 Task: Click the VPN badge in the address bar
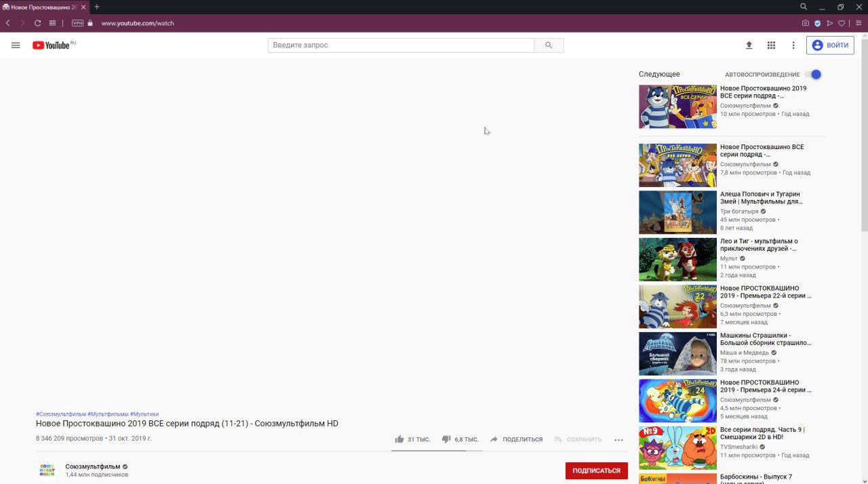coord(77,23)
